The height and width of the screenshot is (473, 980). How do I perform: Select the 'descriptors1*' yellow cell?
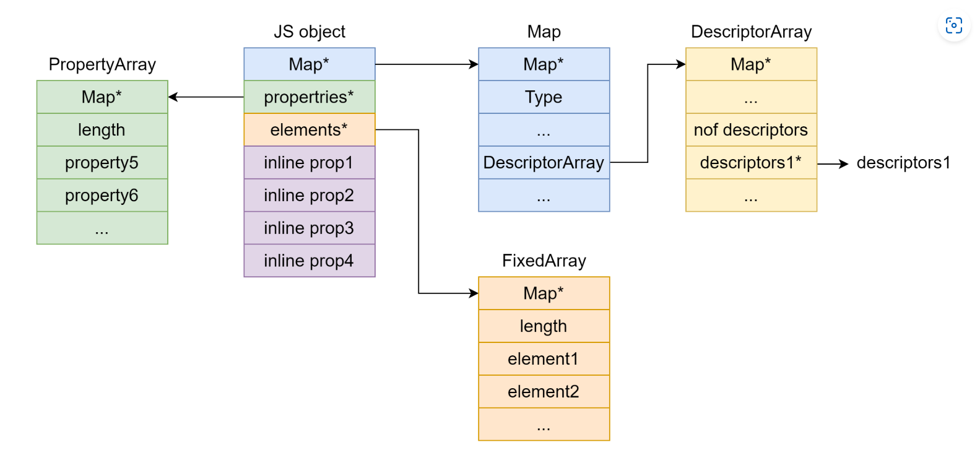(x=751, y=163)
